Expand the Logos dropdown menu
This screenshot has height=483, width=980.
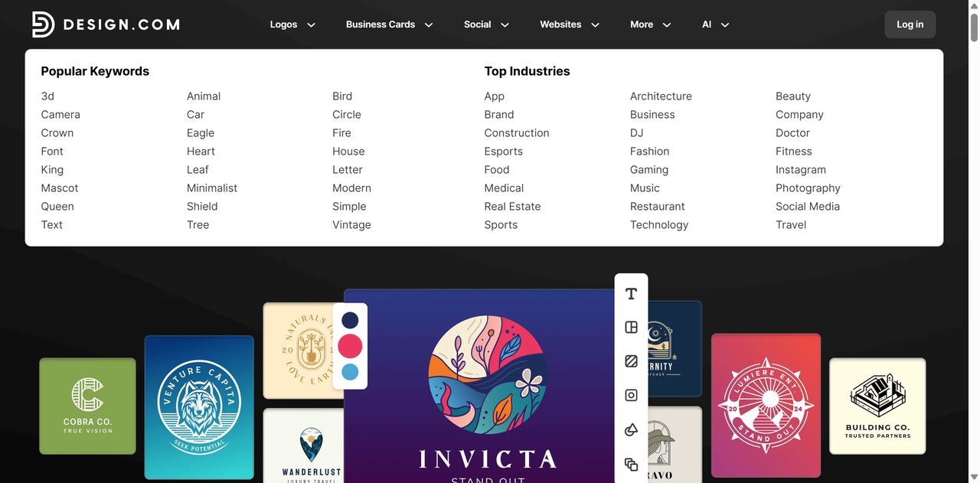point(292,24)
